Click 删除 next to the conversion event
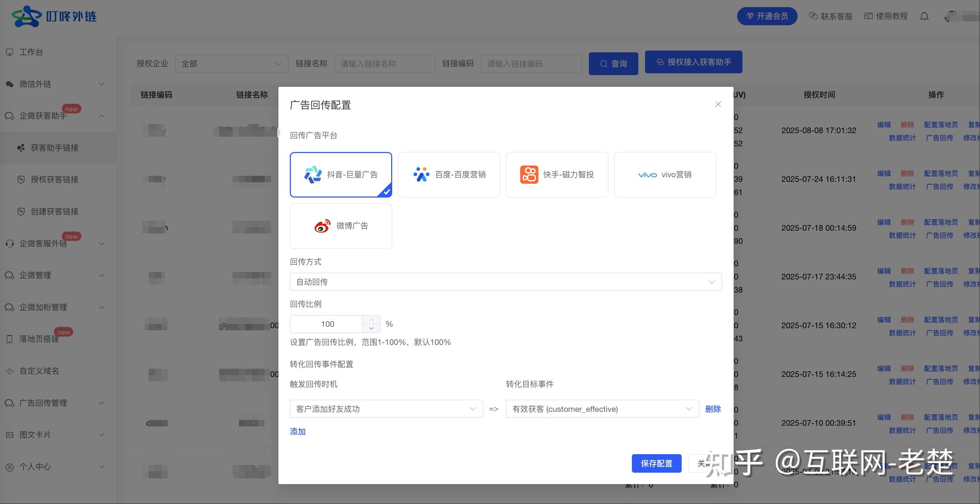This screenshot has height=504, width=980. pos(713,409)
